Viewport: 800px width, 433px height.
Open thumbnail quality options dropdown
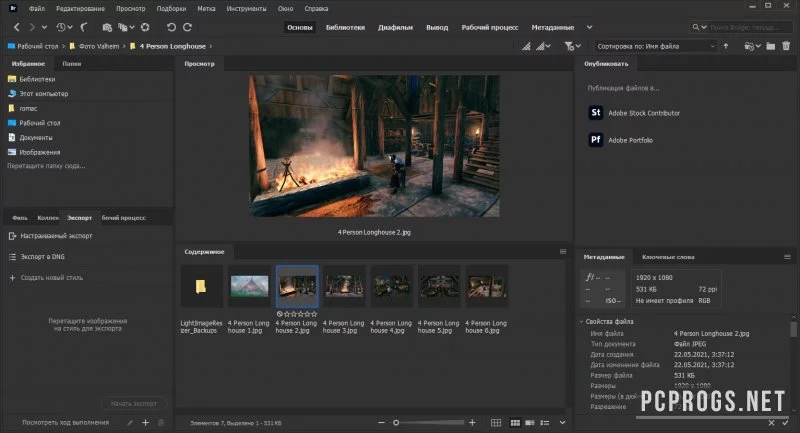543,46
